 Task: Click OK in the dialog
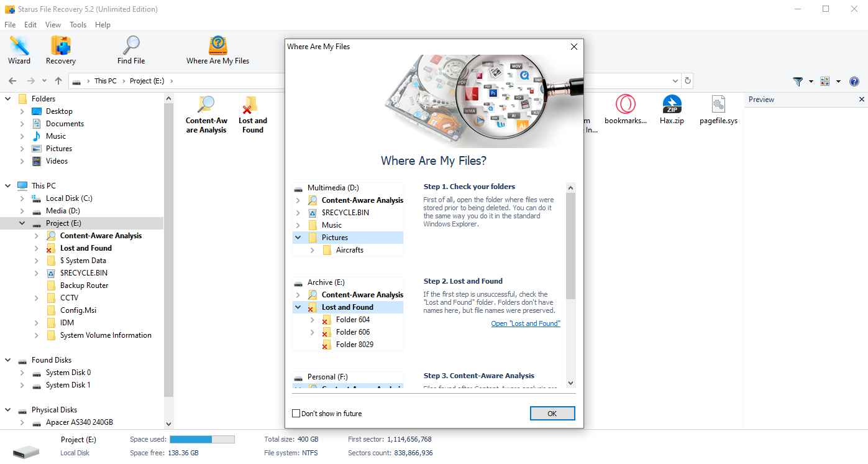[x=552, y=414]
